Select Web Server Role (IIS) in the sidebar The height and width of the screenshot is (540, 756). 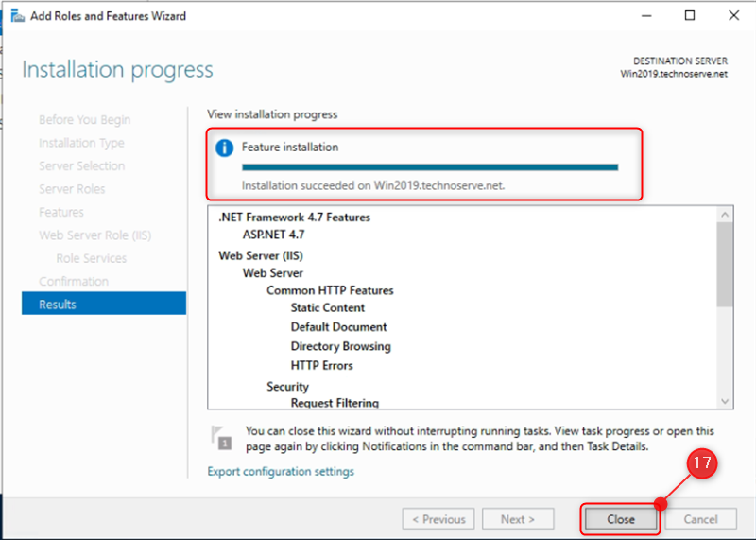[x=95, y=235]
